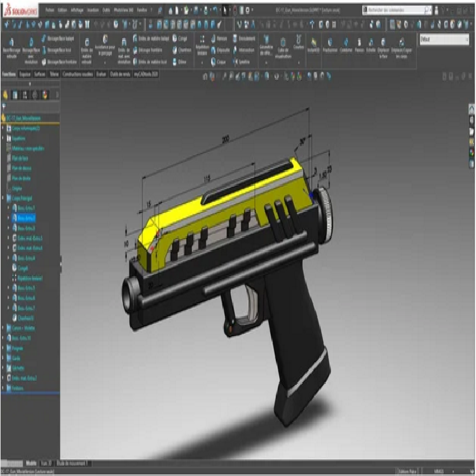Click the 115 dimension in the viewport
Screen dimensions: 476x476
tap(207, 179)
